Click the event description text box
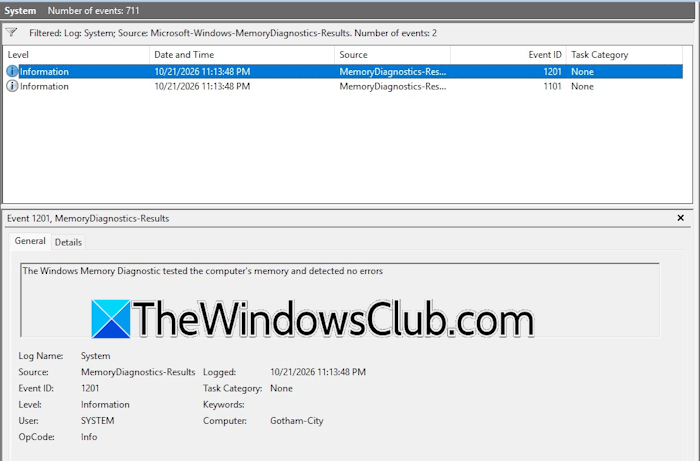 coord(340,300)
